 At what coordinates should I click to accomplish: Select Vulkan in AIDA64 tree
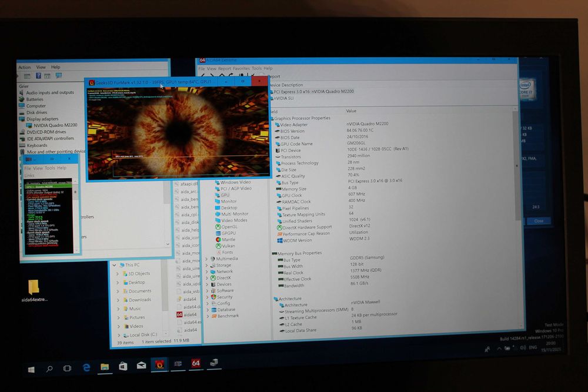coord(225,246)
